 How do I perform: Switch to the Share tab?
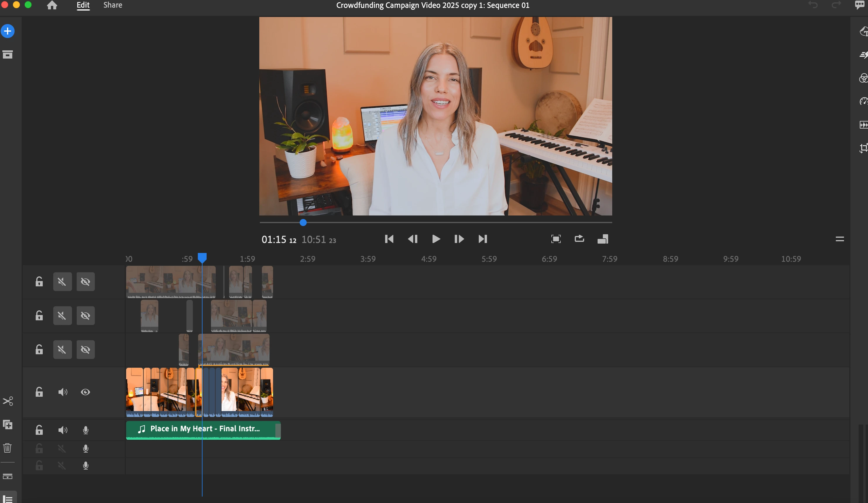(113, 5)
